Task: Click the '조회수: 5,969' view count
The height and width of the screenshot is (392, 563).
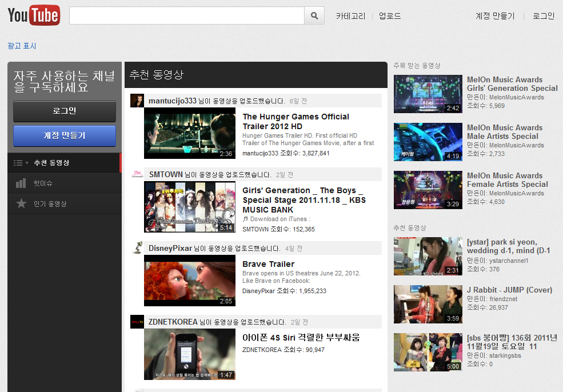Action: point(486,106)
